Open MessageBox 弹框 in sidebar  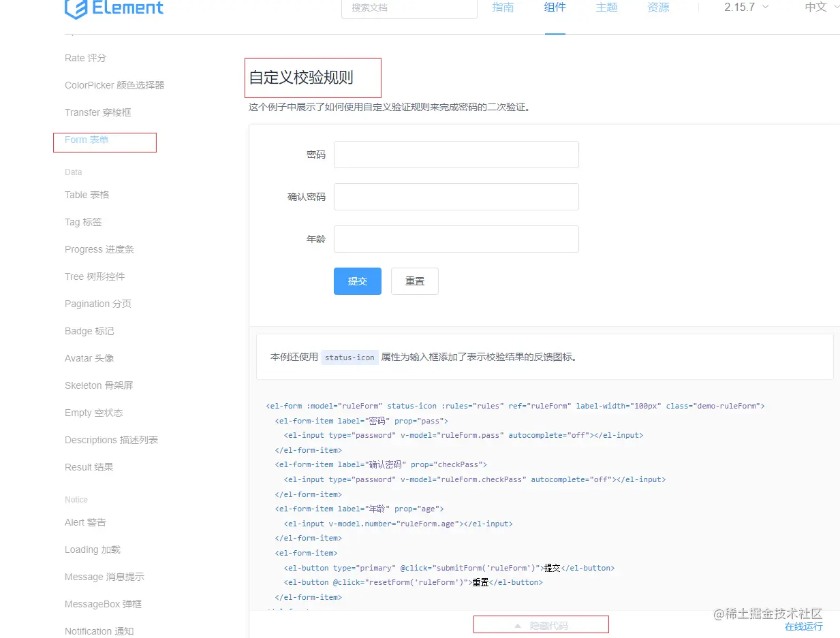pos(103,604)
